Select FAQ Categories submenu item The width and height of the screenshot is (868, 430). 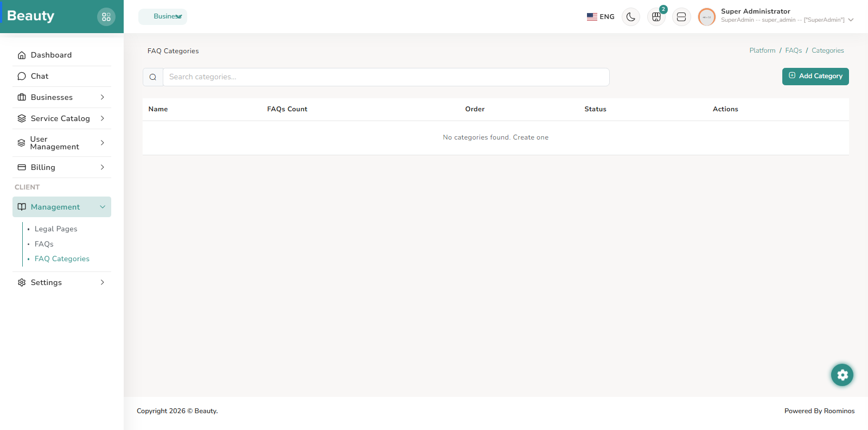click(x=62, y=259)
